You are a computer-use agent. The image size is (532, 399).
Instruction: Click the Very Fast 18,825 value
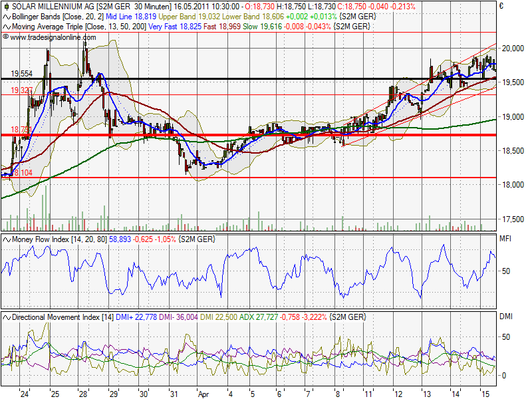[175, 27]
